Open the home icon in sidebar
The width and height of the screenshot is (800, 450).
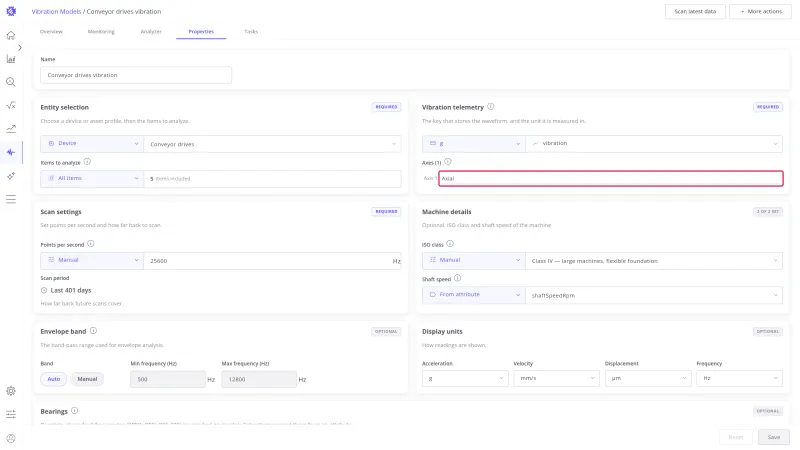pyautogui.click(x=11, y=35)
